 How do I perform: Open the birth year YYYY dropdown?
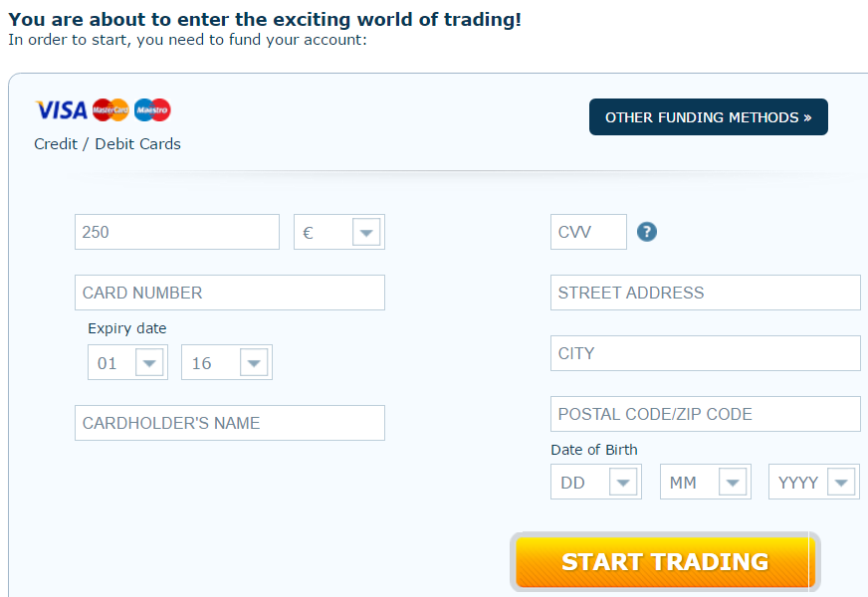point(814,482)
